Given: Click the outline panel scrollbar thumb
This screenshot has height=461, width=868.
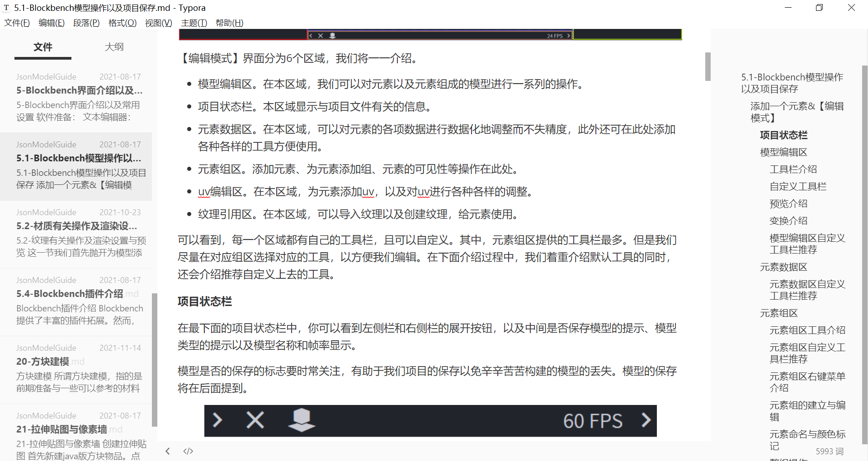Looking at the screenshot, I should tap(864, 255).
